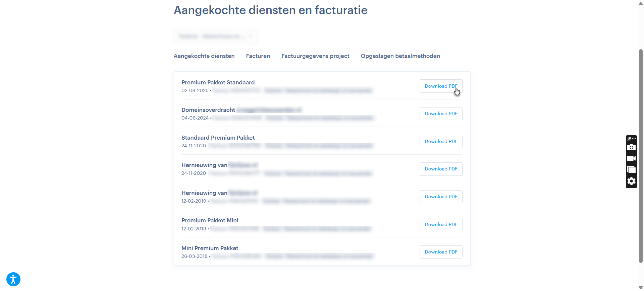Screen dimensions: 644x291
Task: Download PDF for Domeinsoverdracht invoice
Action: click(441, 114)
